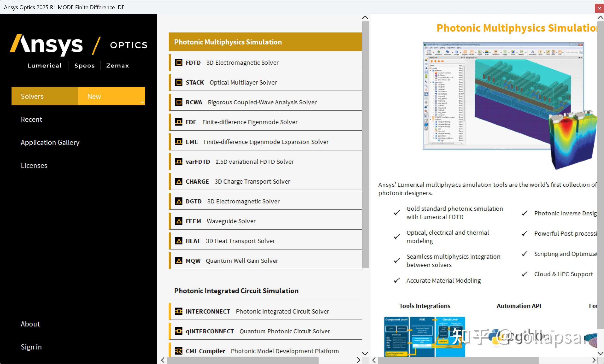This screenshot has height=364, width=604.
Task: Open the FEEM Waveguide Solver
Action: [265, 221]
